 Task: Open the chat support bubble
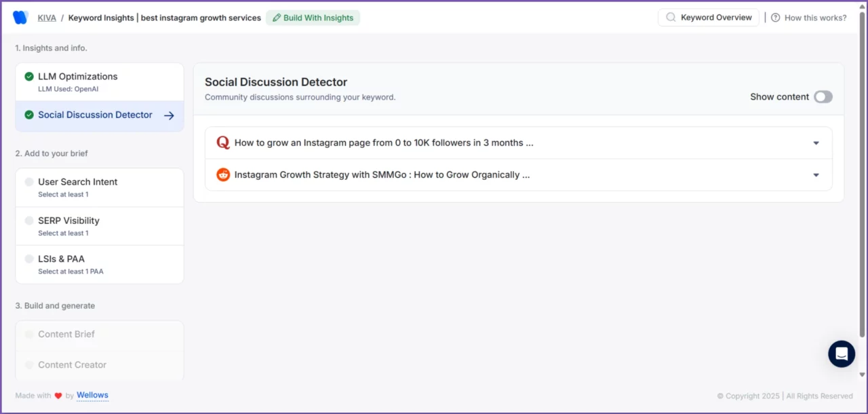click(x=842, y=354)
